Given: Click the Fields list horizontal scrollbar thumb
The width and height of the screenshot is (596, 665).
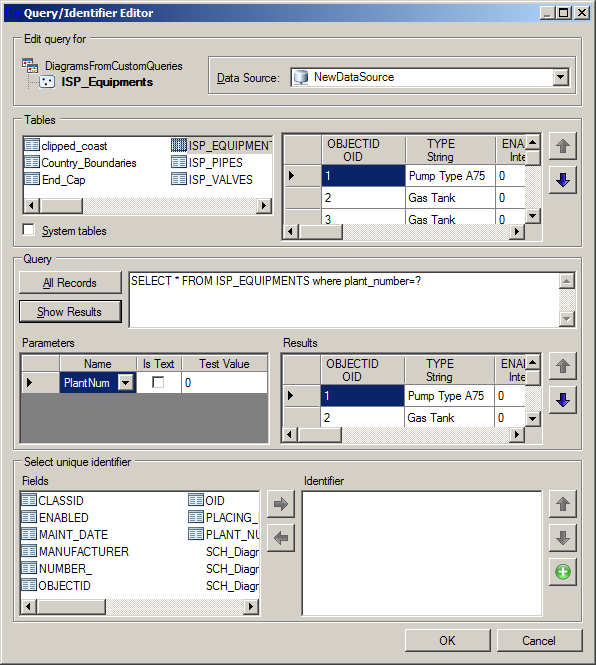Looking at the screenshot, I should pyautogui.click(x=71, y=606).
